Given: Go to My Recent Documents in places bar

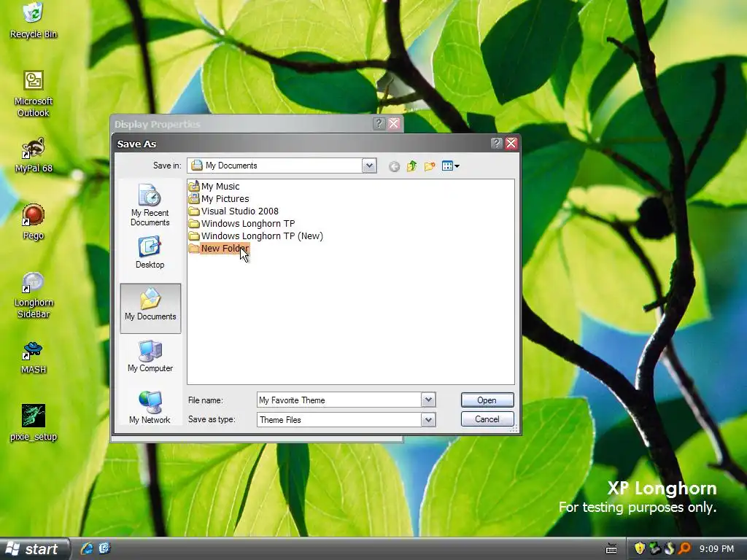Looking at the screenshot, I should coord(150,205).
